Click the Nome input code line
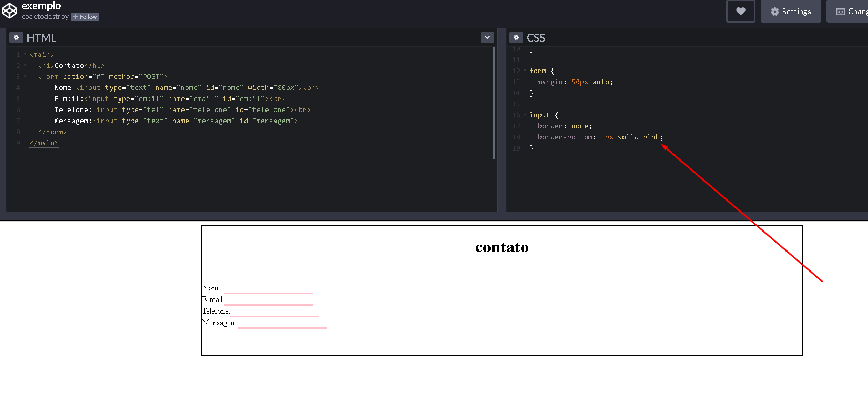 (x=187, y=87)
